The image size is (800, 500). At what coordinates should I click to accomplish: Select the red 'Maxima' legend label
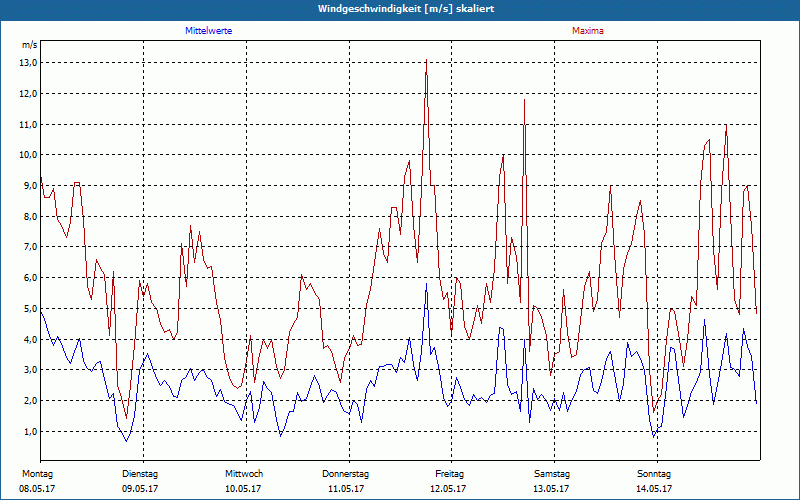pos(588,31)
